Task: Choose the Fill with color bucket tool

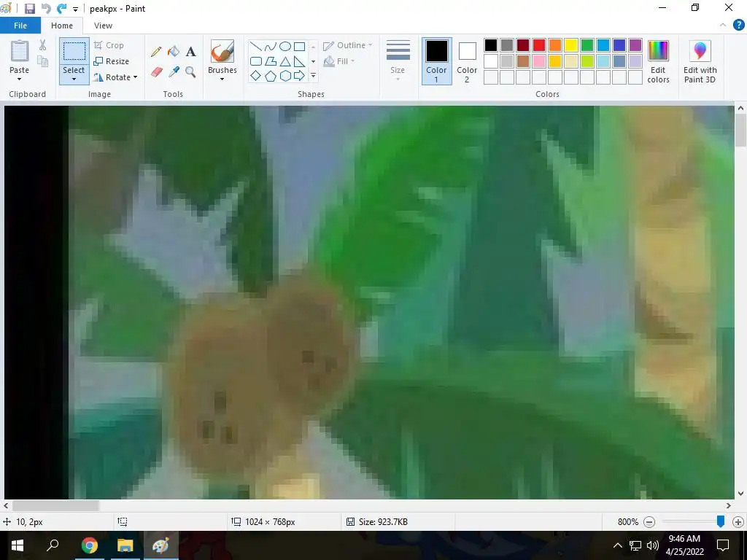Action: [x=174, y=52]
